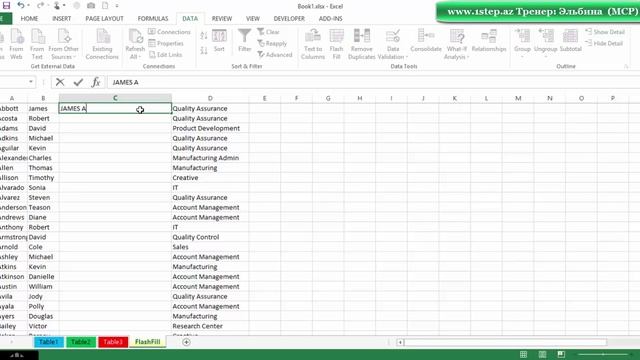Viewport: 640px width, 360px height.
Task: Open the DEVELOPER tab
Action: pos(289,19)
